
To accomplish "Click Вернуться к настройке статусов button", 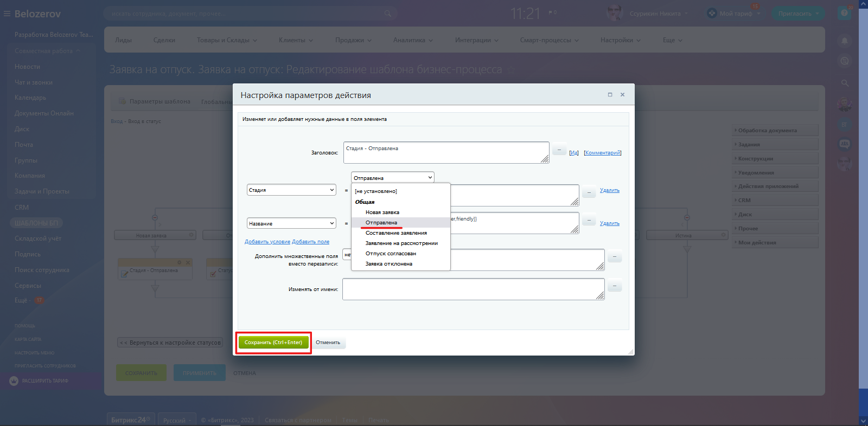I will (170, 343).
